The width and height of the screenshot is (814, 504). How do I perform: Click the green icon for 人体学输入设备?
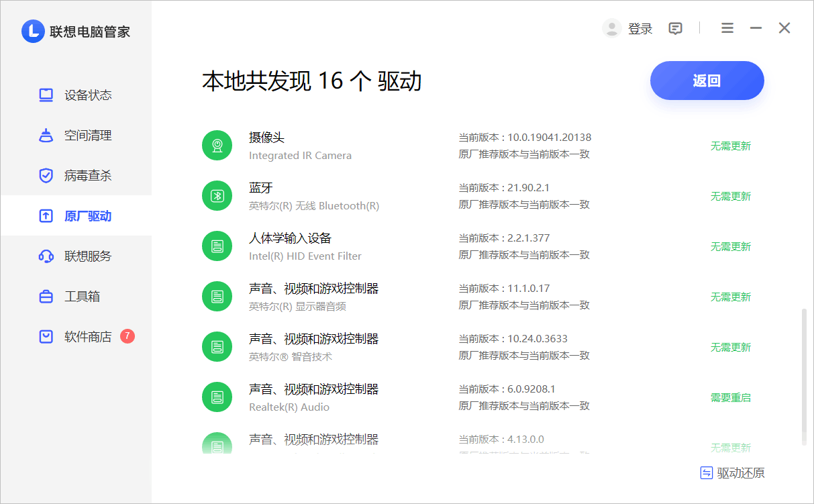click(x=217, y=246)
